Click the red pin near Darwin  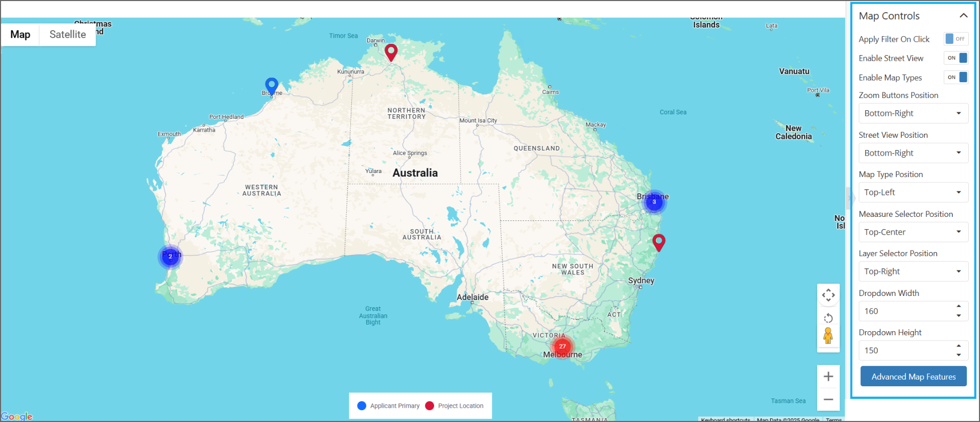click(x=391, y=52)
